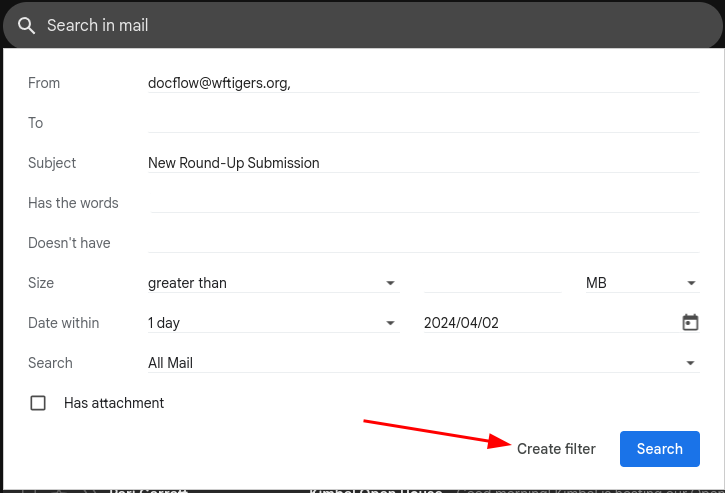This screenshot has width=725, height=493.
Task: Expand the Date within 1 day dropdown
Action: click(273, 323)
